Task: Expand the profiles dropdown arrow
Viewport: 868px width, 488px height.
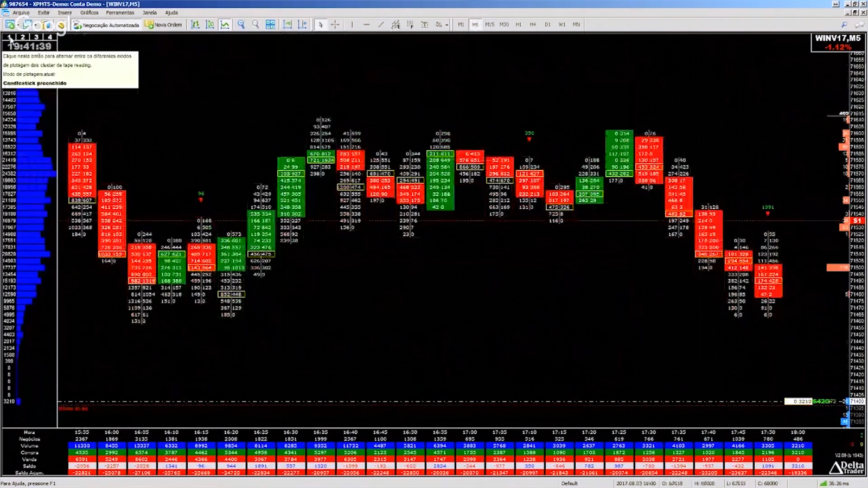Action: [x=36, y=25]
